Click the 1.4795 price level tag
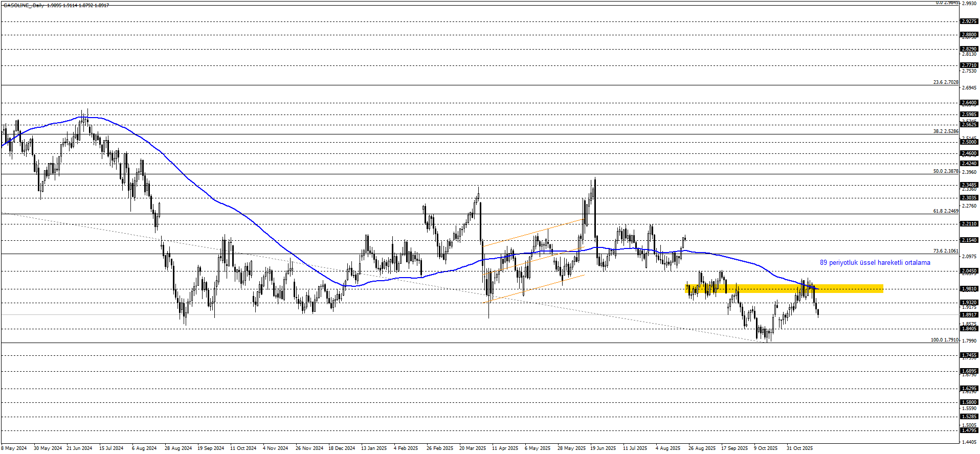Image resolution: width=980 pixels, height=454 pixels. tap(969, 430)
